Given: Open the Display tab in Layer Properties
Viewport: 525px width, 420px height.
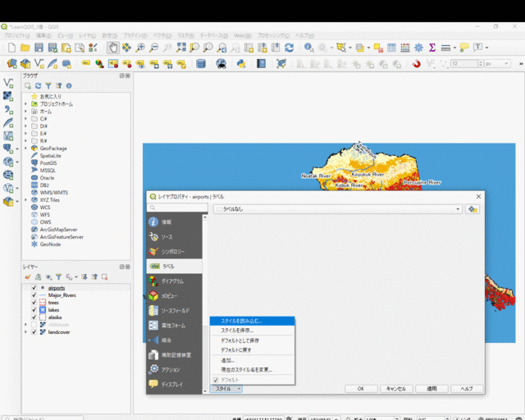Looking at the screenshot, I should pos(174,384).
